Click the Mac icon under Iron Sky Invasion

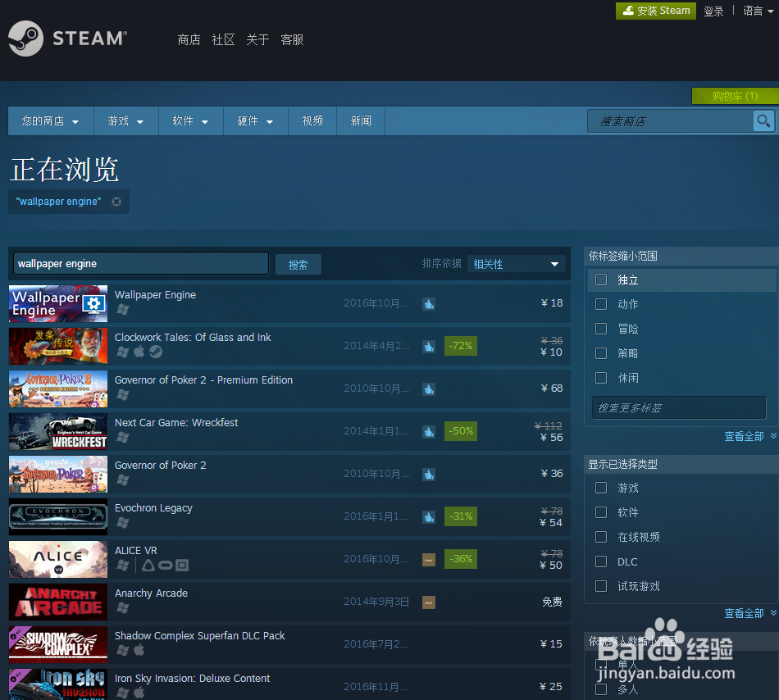(x=139, y=693)
